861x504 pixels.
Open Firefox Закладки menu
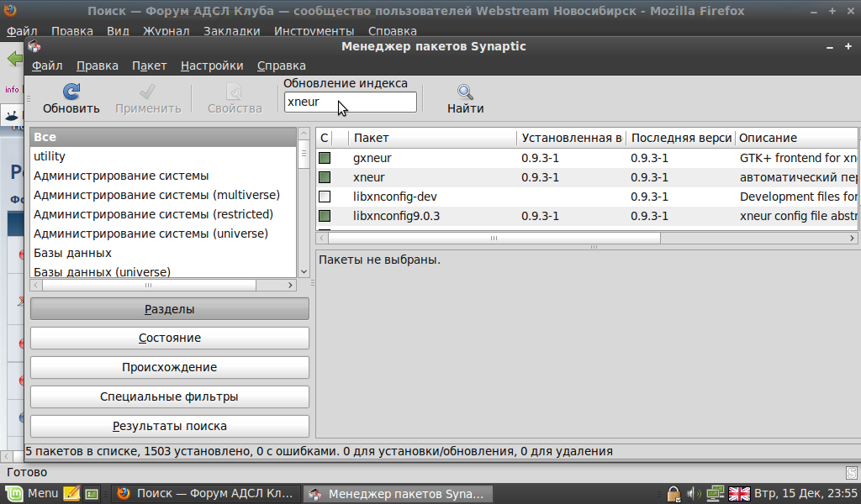coord(232,31)
